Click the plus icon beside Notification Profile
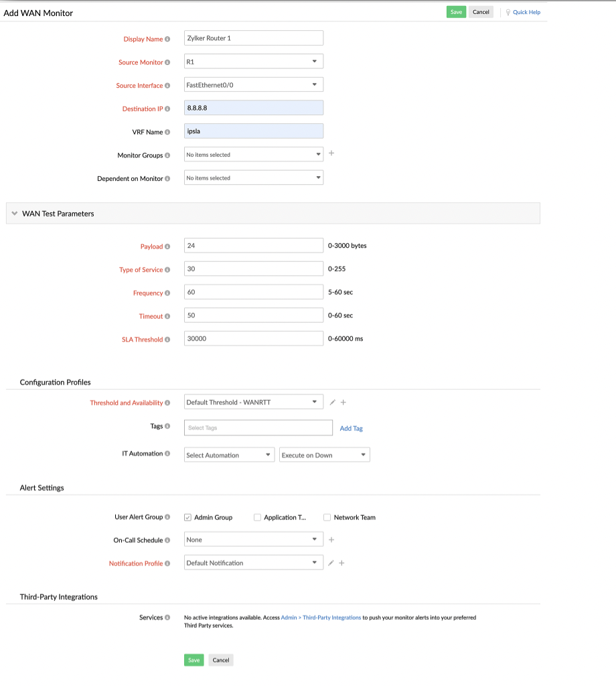The width and height of the screenshot is (616, 686). 342,563
